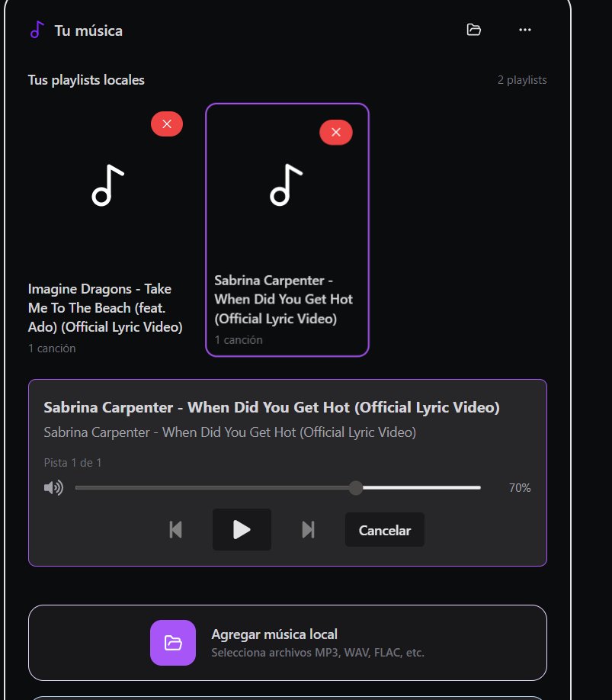Image resolution: width=612 pixels, height=700 pixels.
Task: Skip to the previous track
Action: (176, 530)
